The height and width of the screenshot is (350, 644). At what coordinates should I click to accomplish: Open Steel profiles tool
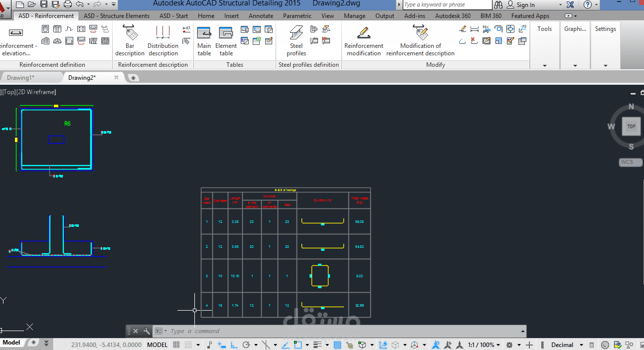pyautogui.click(x=296, y=41)
